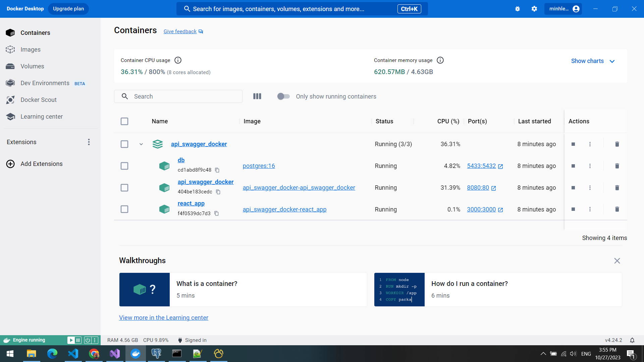Open Docker Desktop settings gear
Image resolution: width=644 pixels, height=362 pixels.
534,9
